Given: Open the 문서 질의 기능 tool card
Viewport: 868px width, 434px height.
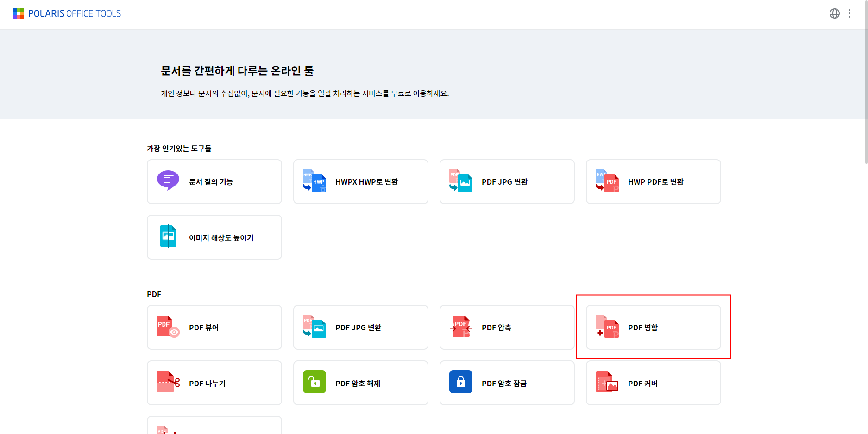Looking at the screenshot, I should 214,182.
